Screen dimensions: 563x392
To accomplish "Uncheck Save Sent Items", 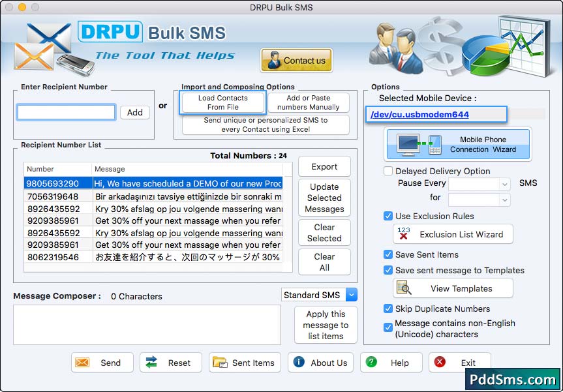I will (x=388, y=254).
